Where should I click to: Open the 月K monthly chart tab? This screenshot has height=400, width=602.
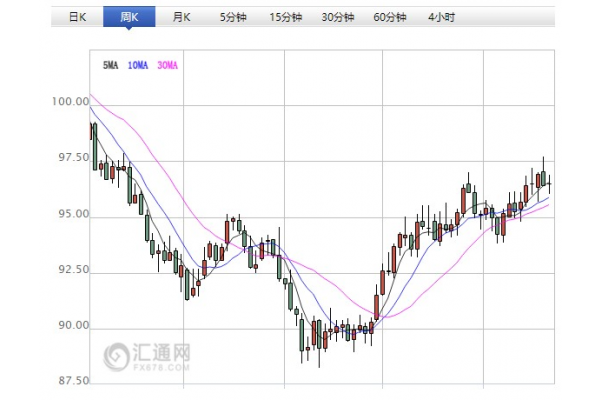click(x=181, y=17)
